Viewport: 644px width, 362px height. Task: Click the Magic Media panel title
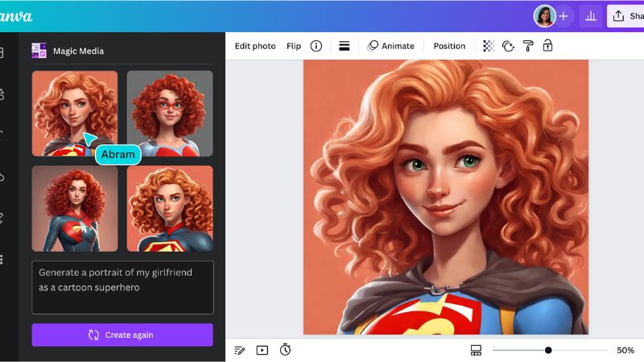tap(78, 51)
